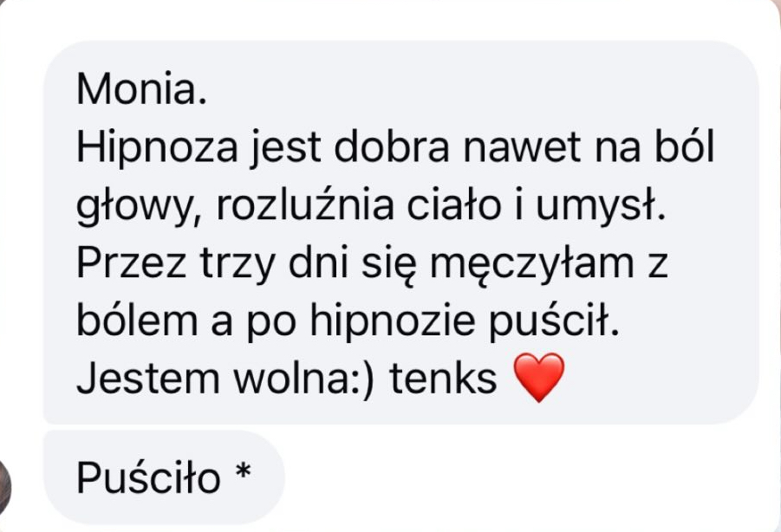Click the word 'umysł.' ending the second sentence
This screenshot has height=532, width=781.
pyautogui.click(x=601, y=206)
